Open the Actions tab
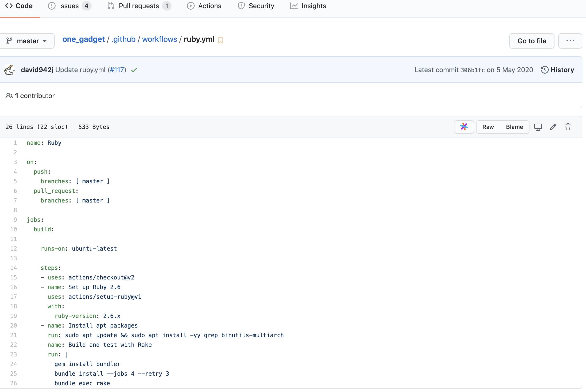 click(204, 6)
